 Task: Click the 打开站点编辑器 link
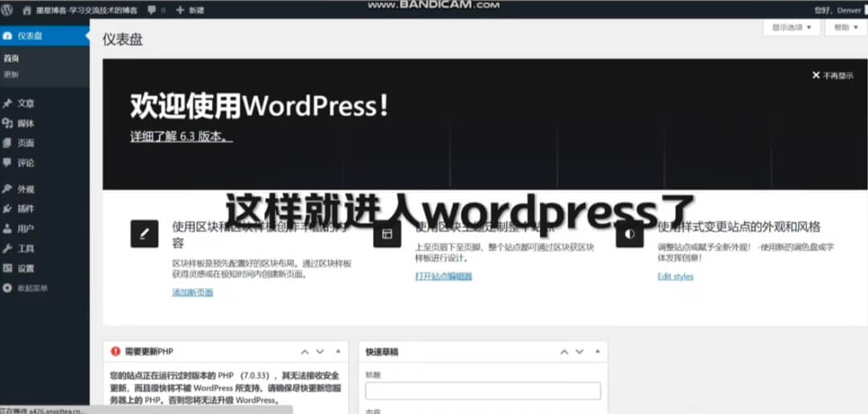click(x=444, y=277)
